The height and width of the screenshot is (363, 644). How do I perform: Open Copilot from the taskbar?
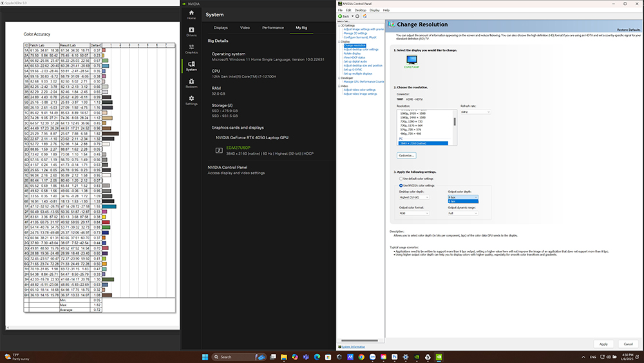click(295, 357)
